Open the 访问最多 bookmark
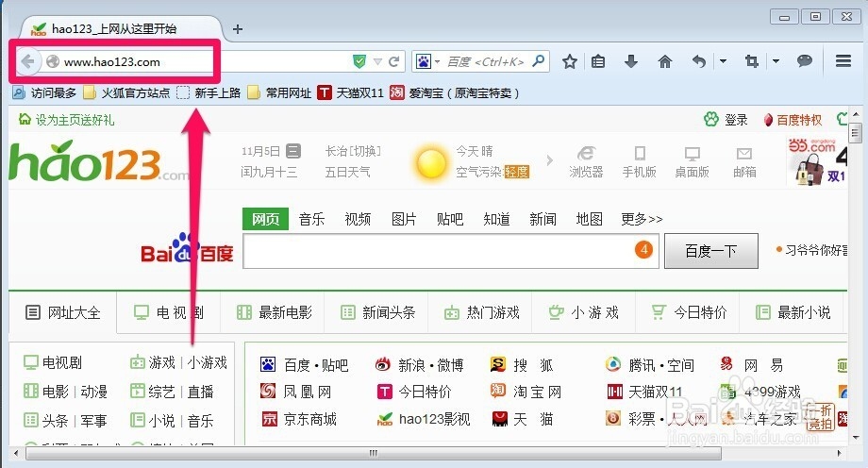This screenshot has width=868, height=468. (44, 92)
